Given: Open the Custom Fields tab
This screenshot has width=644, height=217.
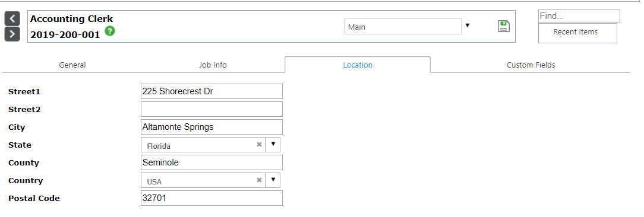Looking at the screenshot, I should pos(531,65).
